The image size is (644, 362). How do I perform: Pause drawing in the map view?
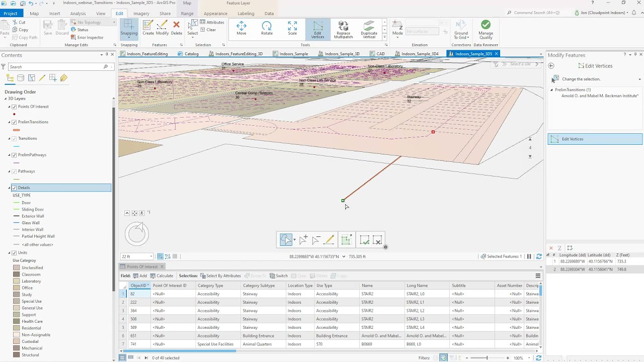[529, 256]
